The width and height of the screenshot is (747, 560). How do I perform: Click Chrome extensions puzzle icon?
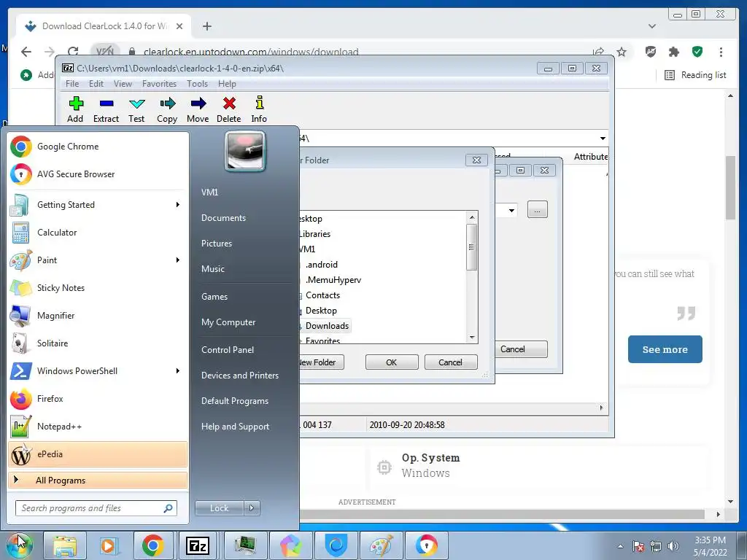(673, 52)
